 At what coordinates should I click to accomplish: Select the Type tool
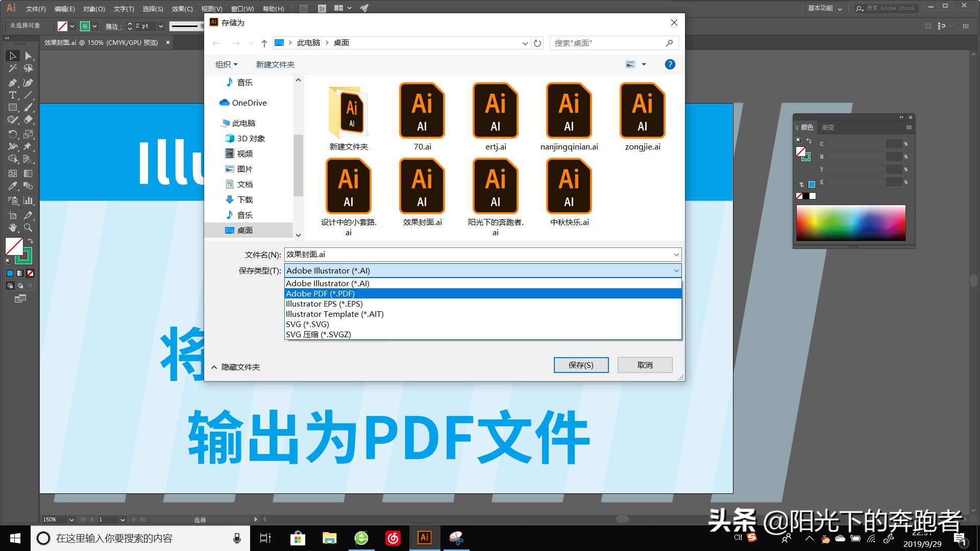tap(12, 95)
